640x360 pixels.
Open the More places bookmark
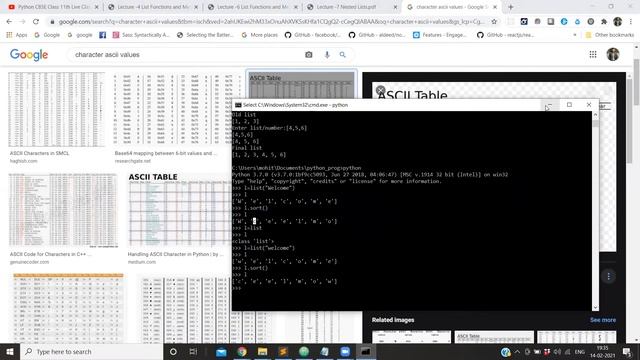[260, 35]
